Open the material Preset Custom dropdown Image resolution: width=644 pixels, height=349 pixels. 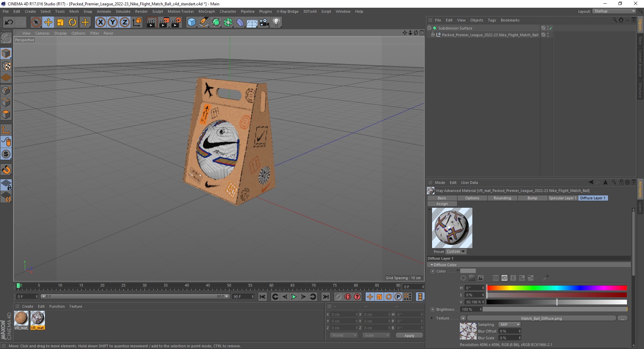click(x=456, y=251)
